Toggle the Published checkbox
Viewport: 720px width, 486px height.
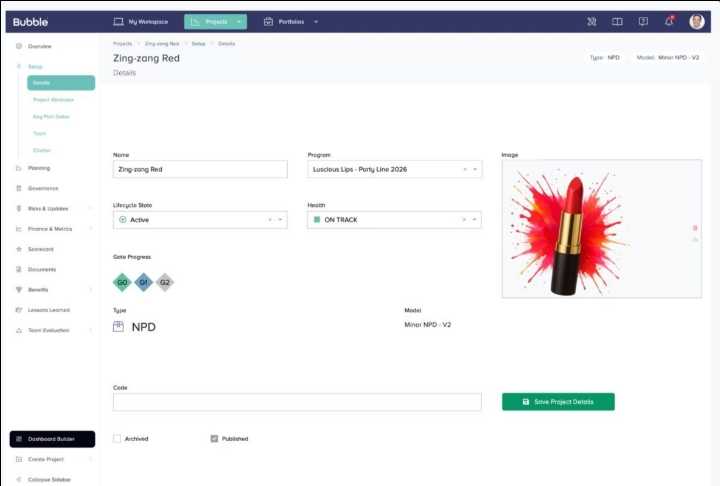[x=214, y=439]
